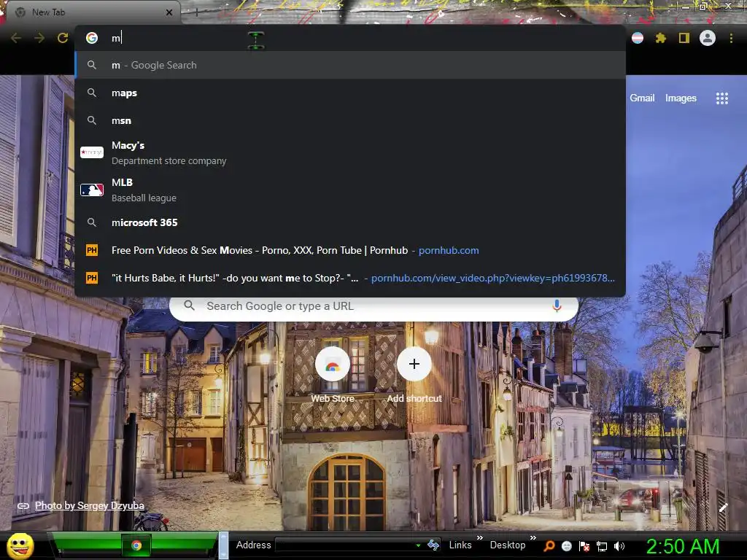Open Google Images link
The image size is (747, 560).
(x=681, y=98)
